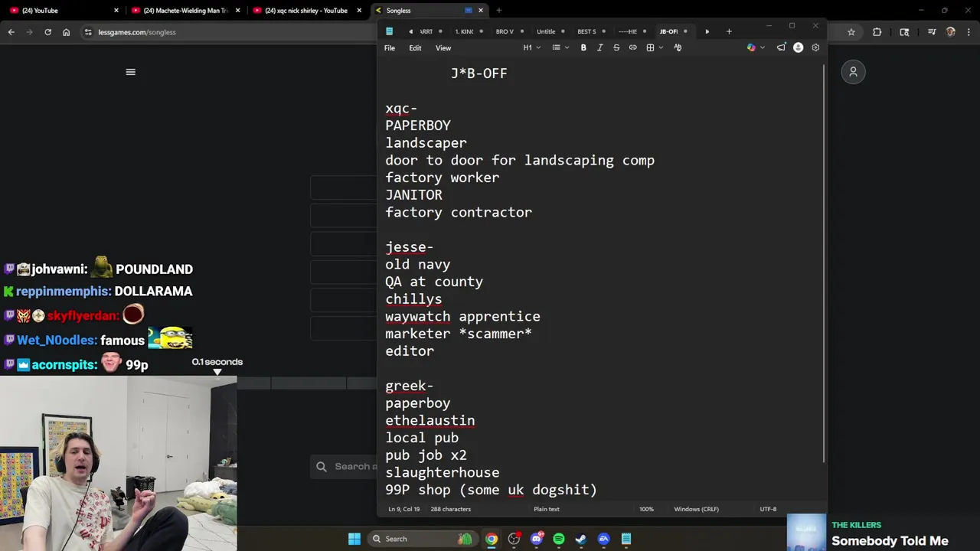Toggle italic formatting in Notepad
Screen dimensions: 980x551
pos(599,47)
